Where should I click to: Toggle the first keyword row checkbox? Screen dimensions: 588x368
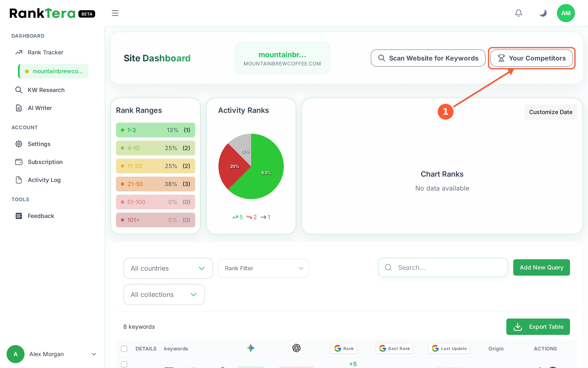124,364
